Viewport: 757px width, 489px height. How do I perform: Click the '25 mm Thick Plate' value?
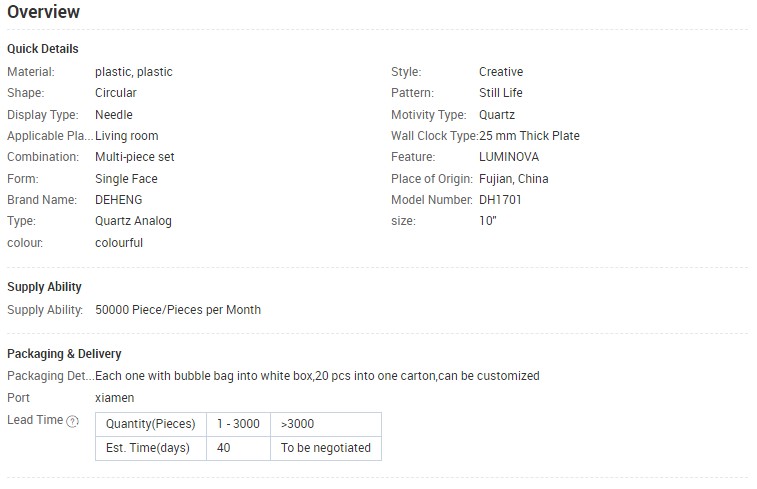pos(529,136)
